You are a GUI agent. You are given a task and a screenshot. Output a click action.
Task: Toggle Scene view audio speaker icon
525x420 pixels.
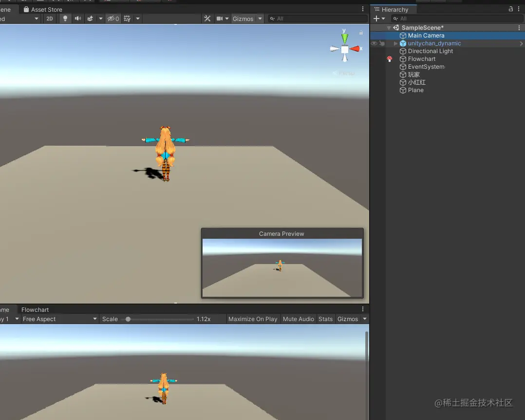(x=78, y=19)
